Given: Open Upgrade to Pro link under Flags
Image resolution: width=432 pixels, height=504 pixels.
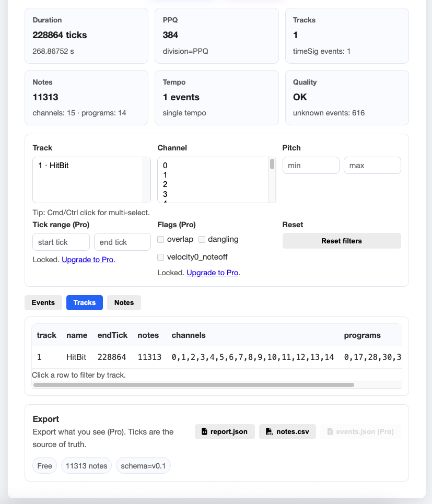Looking at the screenshot, I should tap(212, 273).
